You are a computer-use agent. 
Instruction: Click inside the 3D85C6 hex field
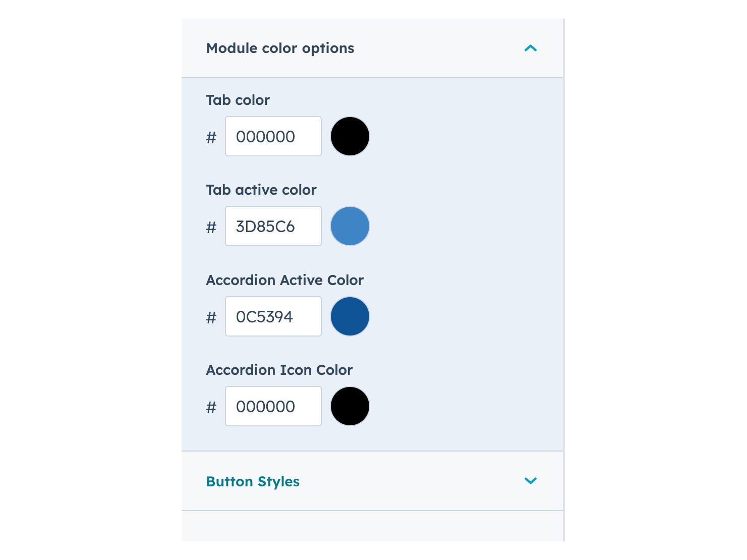(x=273, y=226)
